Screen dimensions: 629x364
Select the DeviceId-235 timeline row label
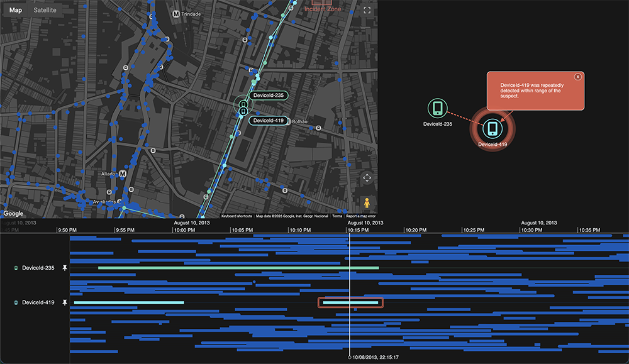pyautogui.click(x=38, y=268)
